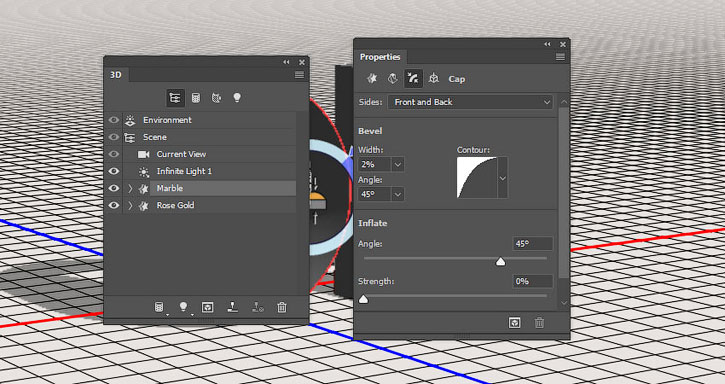
Task: Filter 3D panel by lights
Action: click(x=237, y=98)
